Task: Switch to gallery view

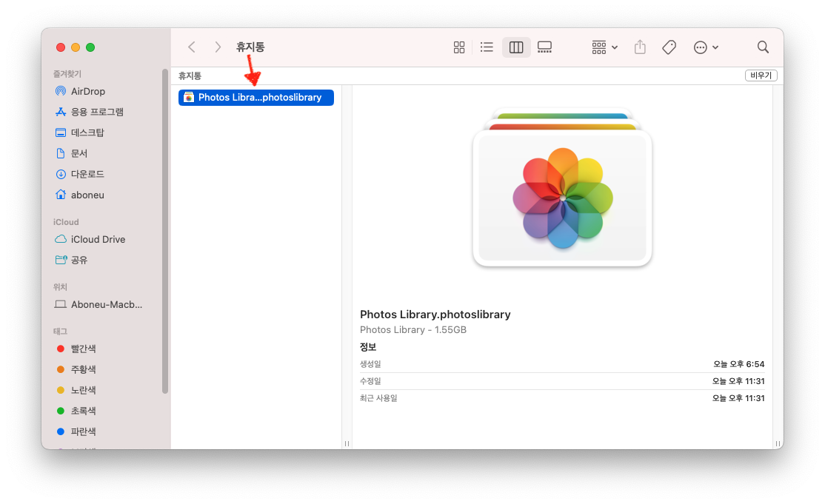Action: click(544, 47)
